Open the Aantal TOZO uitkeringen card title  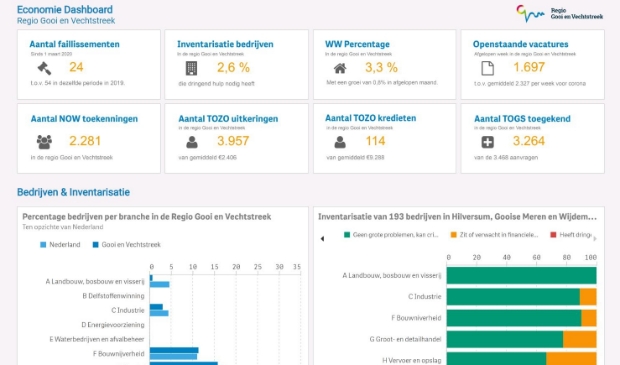(x=228, y=119)
